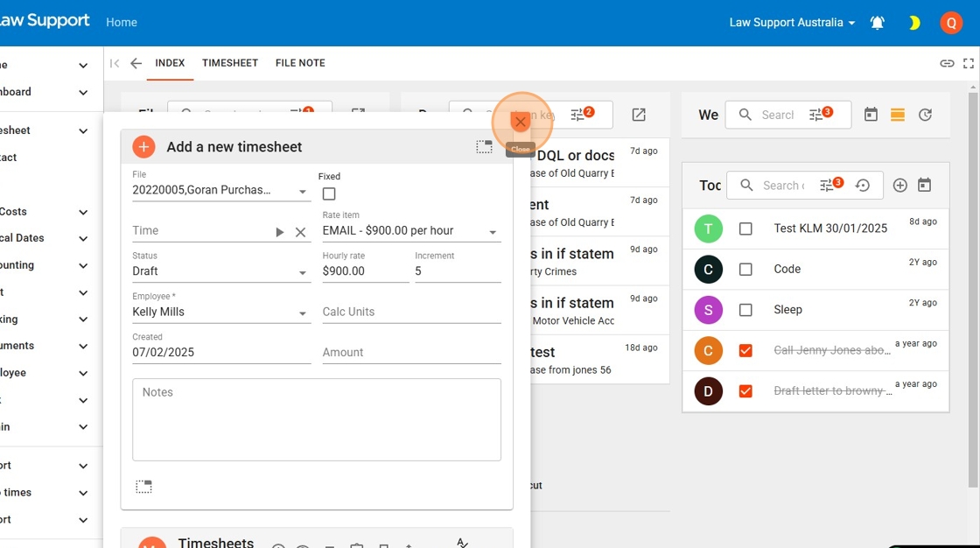The image size is (980, 548).
Task: Clear the Time field with X
Action: click(x=301, y=232)
